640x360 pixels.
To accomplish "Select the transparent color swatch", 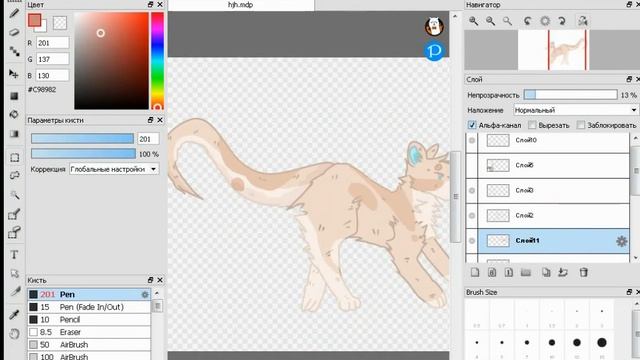I will [60, 23].
